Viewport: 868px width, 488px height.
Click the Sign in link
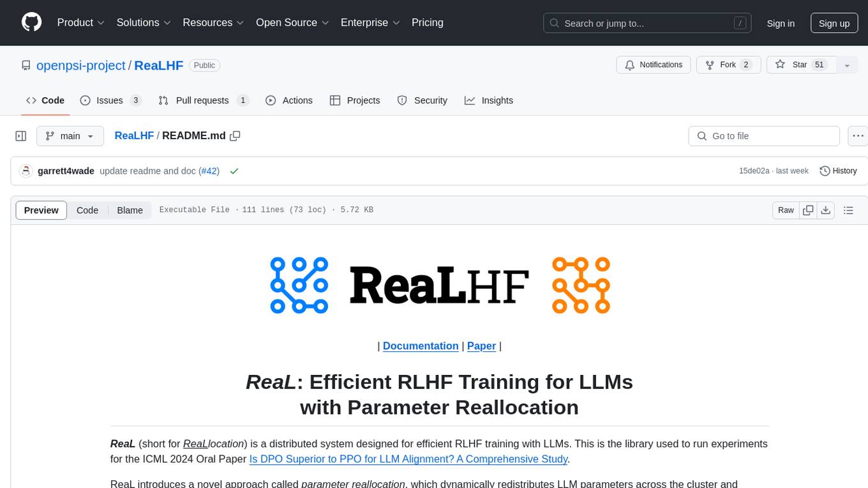coord(781,23)
